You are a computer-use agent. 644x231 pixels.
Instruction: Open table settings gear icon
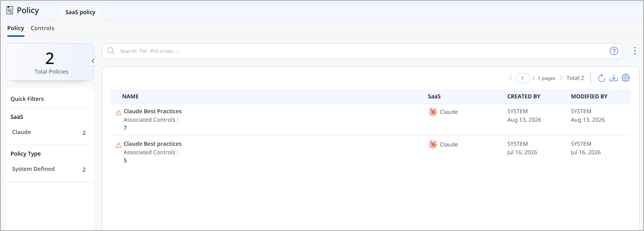click(626, 78)
